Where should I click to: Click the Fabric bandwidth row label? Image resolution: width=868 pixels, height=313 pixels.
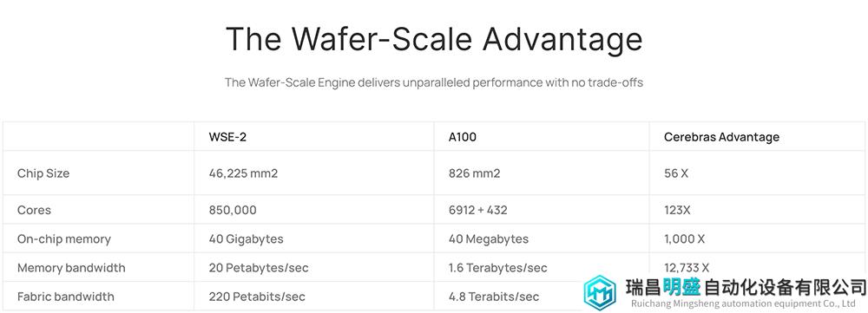click(x=65, y=297)
